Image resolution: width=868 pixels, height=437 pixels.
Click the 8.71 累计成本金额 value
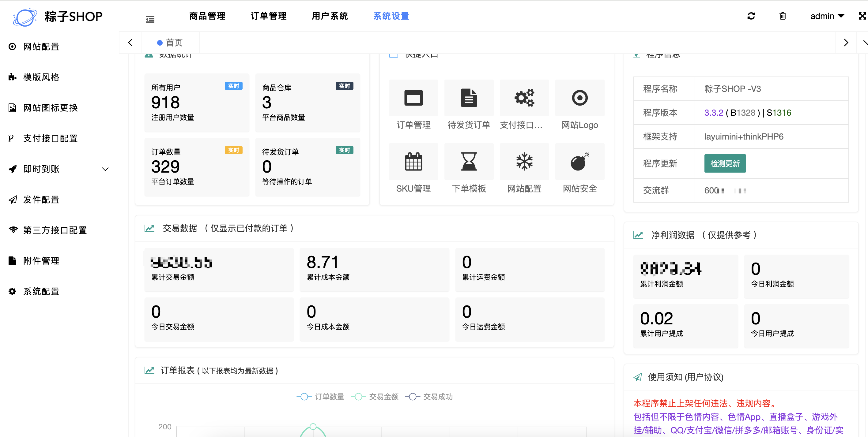323,262
